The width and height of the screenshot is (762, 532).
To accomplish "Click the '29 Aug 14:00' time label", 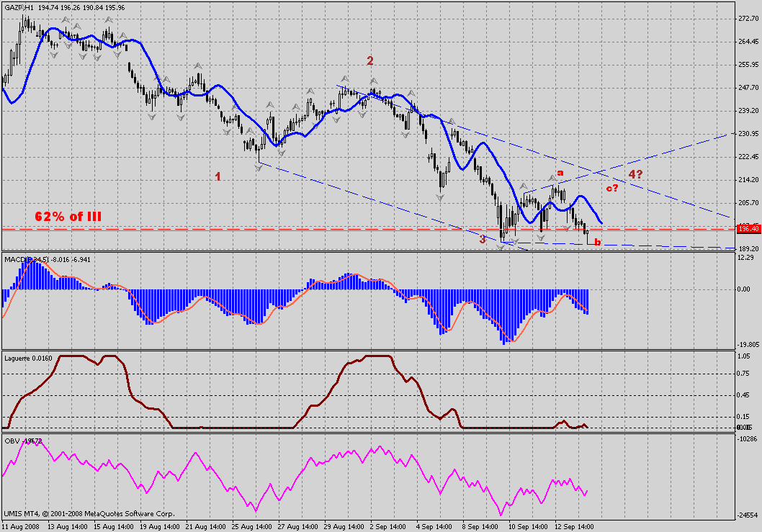I will (x=344, y=527).
